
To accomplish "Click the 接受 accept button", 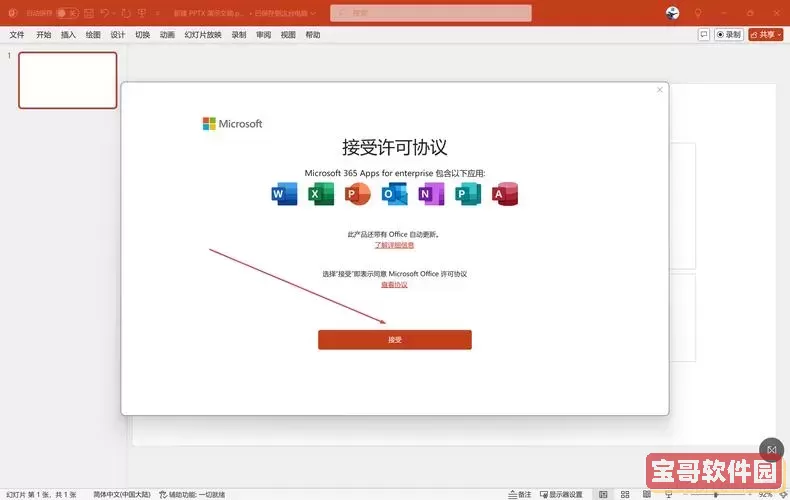I will click(x=394, y=340).
